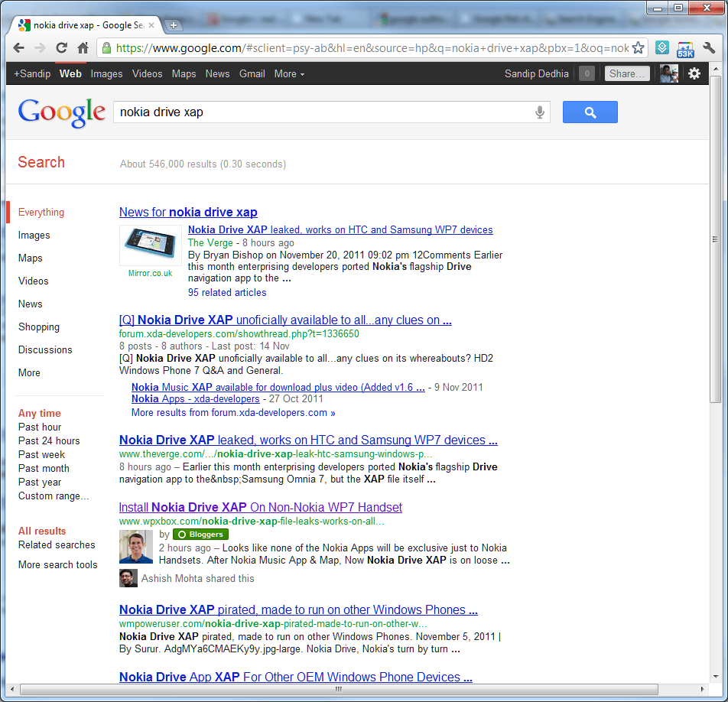Filter results by News in sidebar

coord(30,304)
